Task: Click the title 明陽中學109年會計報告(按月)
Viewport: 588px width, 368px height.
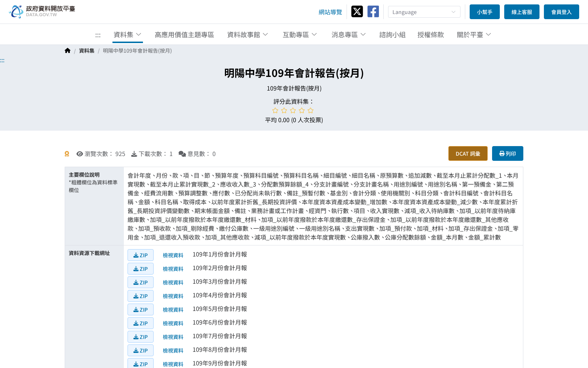Action: [x=294, y=73]
